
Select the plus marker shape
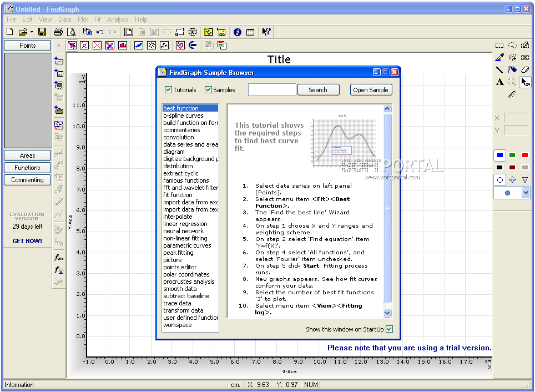click(x=512, y=180)
